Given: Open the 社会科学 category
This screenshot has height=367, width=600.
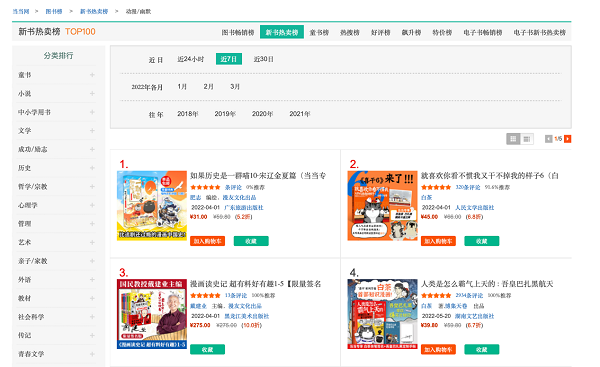Looking at the screenshot, I should [x=31, y=317].
